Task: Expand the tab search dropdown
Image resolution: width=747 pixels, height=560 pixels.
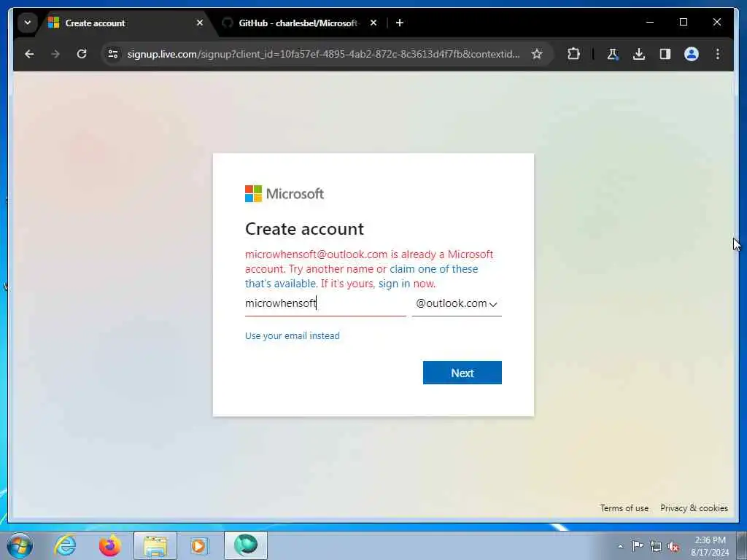Action: pos(28,23)
